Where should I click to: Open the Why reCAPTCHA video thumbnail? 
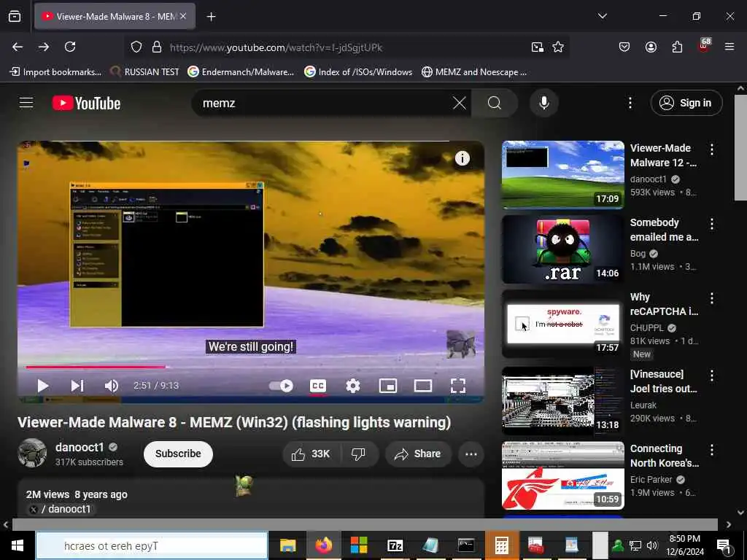tap(563, 324)
